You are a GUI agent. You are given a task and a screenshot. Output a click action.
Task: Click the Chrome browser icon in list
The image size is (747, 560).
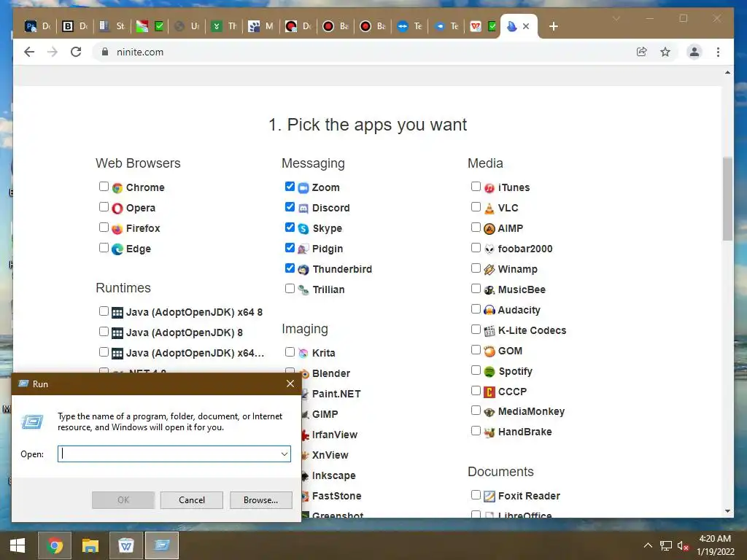pyautogui.click(x=117, y=187)
